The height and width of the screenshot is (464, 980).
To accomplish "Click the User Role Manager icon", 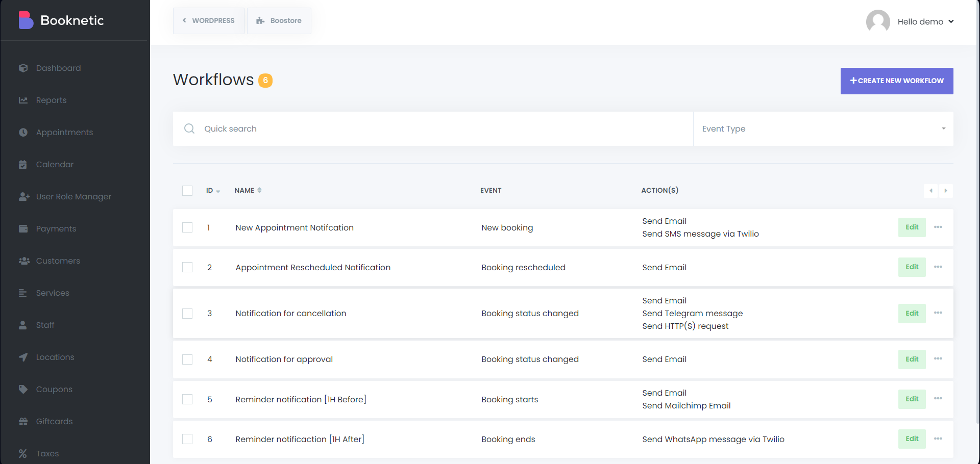I will coord(24,197).
